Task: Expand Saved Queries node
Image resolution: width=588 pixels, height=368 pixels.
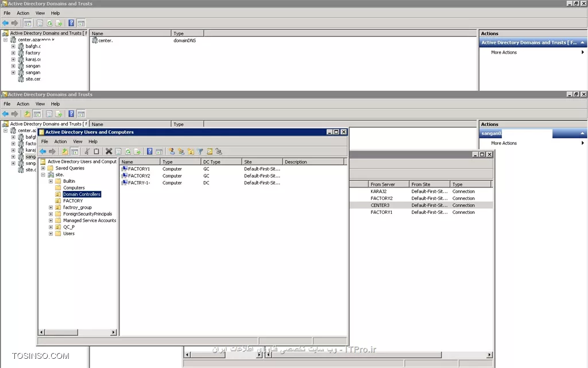Action: point(43,168)
